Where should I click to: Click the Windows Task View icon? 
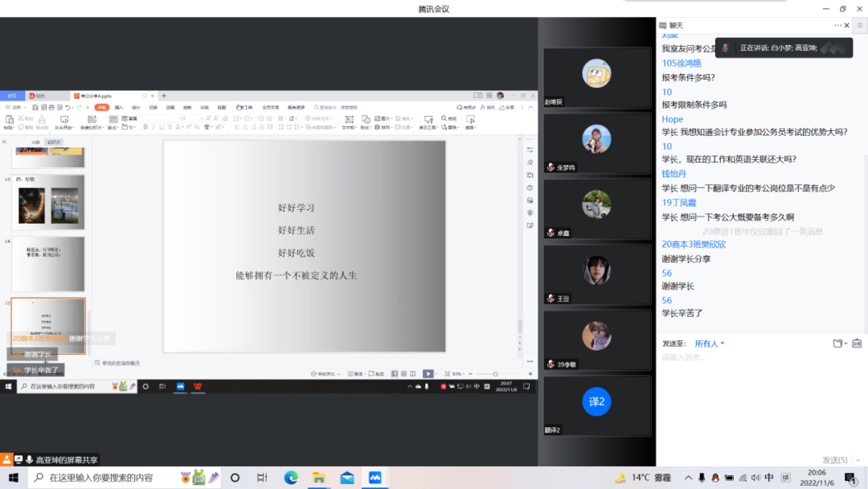(x=262, y=478)
